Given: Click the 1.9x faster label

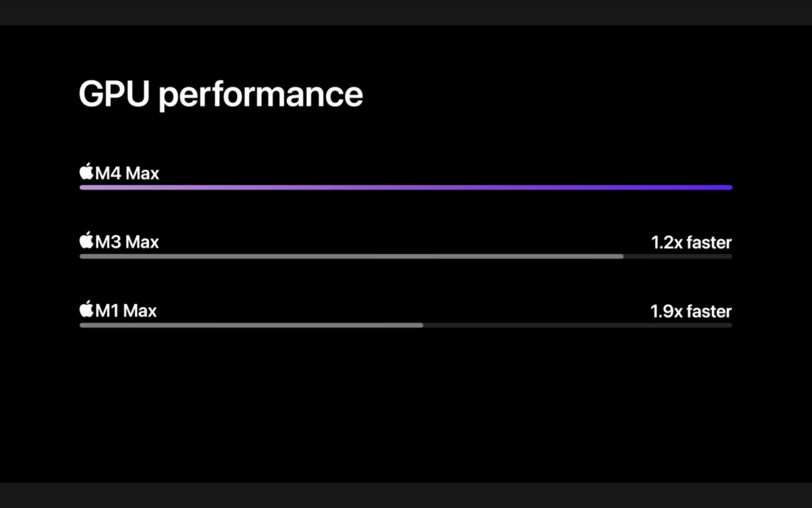Looking at the screenshot, I should [691, 311].
